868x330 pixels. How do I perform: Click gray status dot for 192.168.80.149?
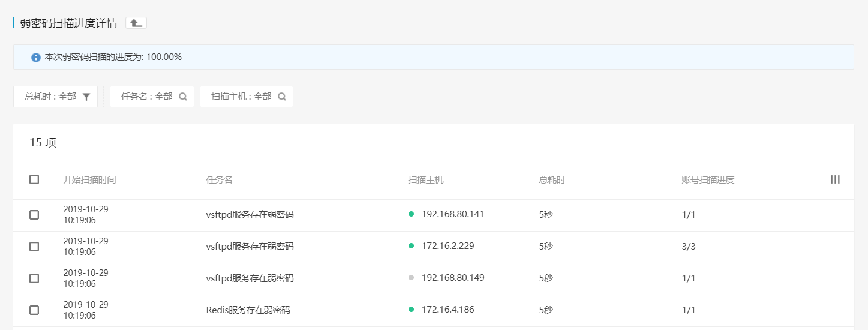click(x=411, y=278)
